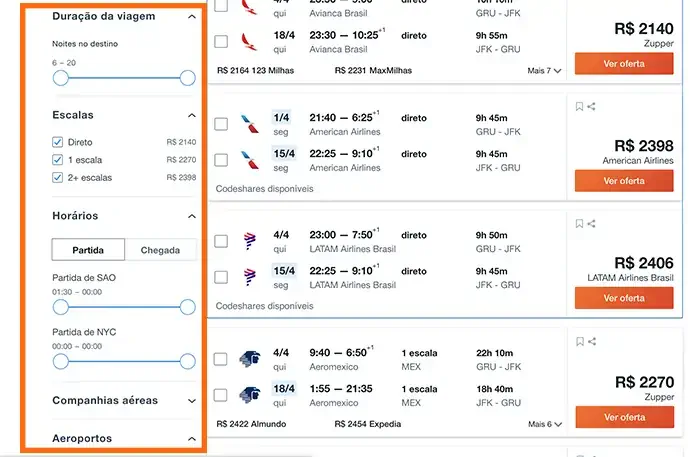Share the Aeromexico R$ 2270 flight
Image resolution: width=690 pixels, height=457 pixels.
point(592,342)
